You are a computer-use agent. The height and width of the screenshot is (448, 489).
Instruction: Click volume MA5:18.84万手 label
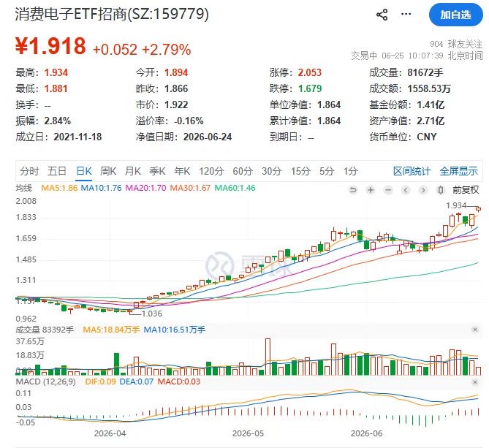click(111, 330)
